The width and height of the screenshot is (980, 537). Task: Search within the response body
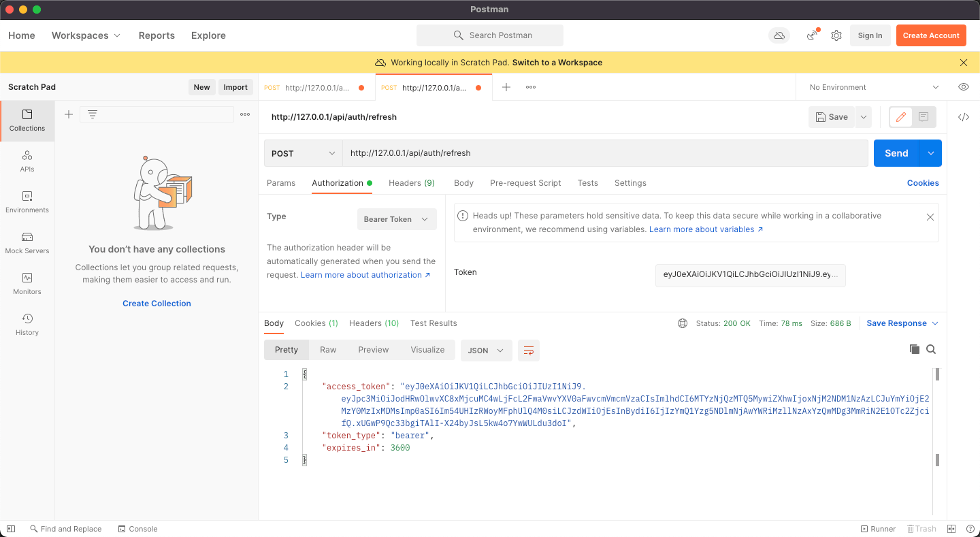pyautogui.click(x=931, y=349)
